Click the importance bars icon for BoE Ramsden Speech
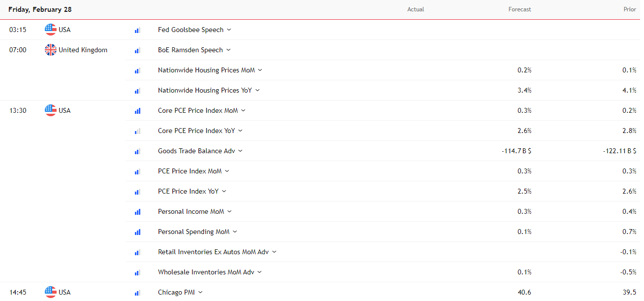 pyautogui.click(x=137, y=50)
